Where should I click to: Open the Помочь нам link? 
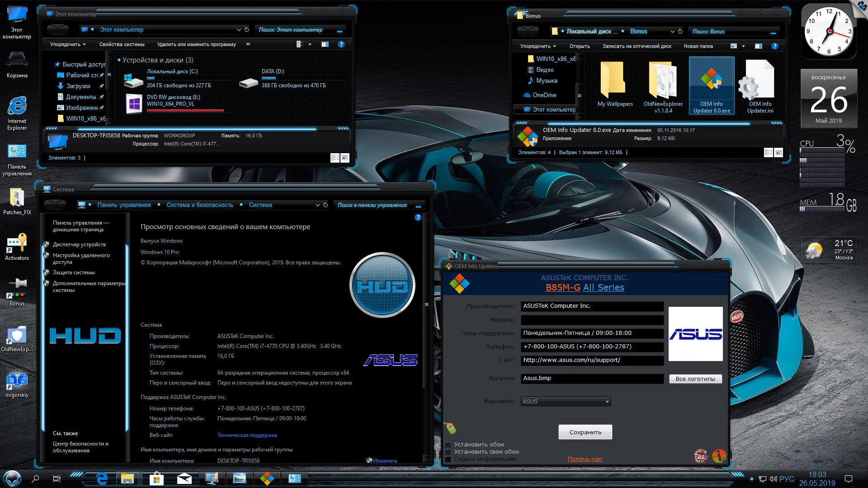[x=585, y=459]
